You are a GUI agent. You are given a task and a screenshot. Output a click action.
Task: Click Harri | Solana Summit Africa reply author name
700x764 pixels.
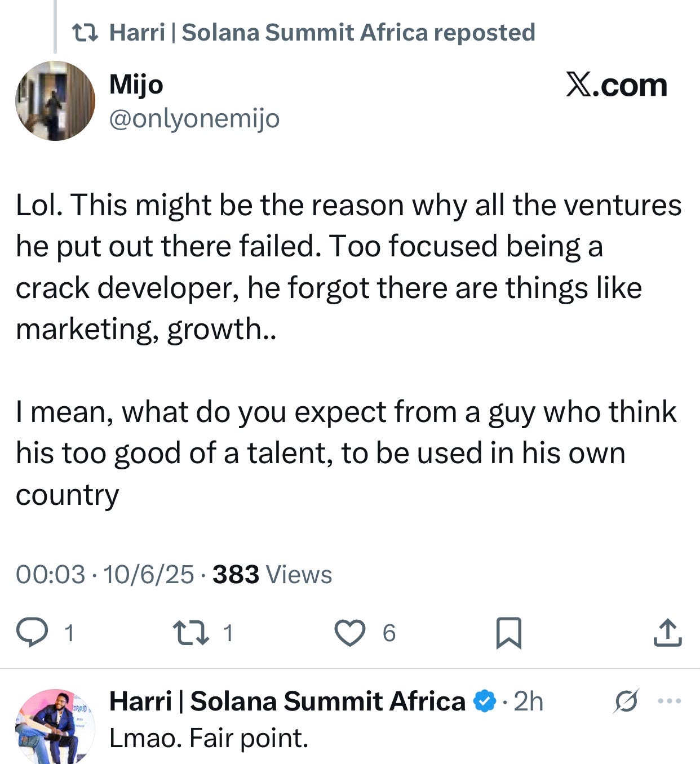point(287,701)
